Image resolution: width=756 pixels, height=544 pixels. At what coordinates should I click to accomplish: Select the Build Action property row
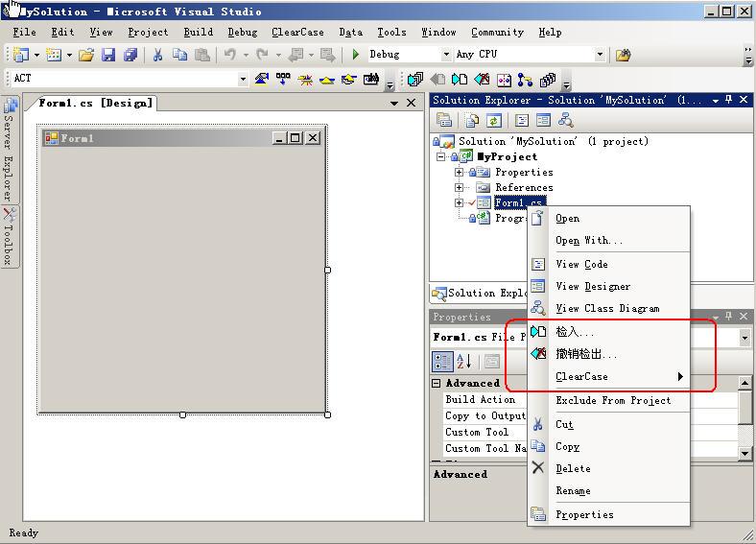point(485,399)
